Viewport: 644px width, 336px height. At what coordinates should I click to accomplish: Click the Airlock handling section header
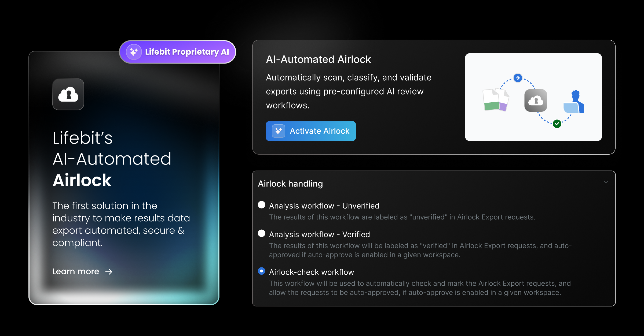click(290, 184)
